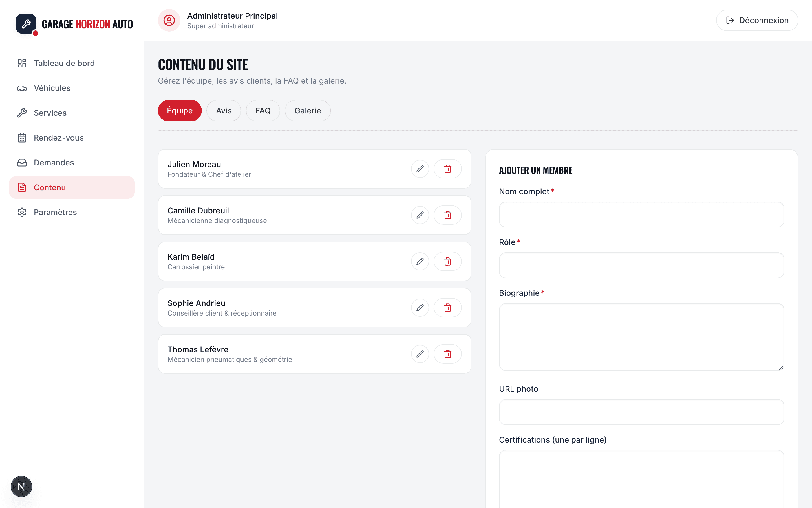This screenshot has width=812, height=508.
Task: Delete Julien Moreau with trash icon
Action: click(448, 169)
